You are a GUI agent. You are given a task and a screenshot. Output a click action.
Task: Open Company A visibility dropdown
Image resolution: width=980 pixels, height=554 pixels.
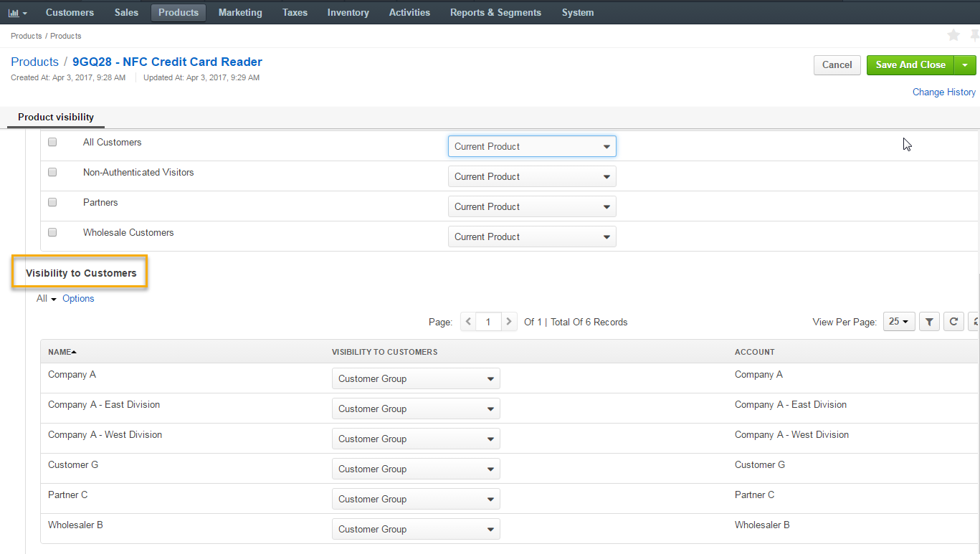point(416,378)
